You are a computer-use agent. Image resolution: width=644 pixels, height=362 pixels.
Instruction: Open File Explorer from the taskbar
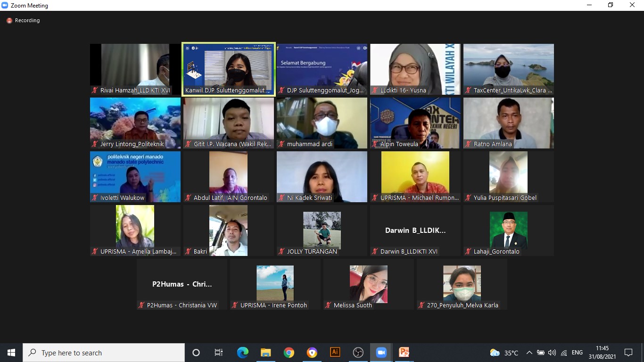tap(266, 353)
